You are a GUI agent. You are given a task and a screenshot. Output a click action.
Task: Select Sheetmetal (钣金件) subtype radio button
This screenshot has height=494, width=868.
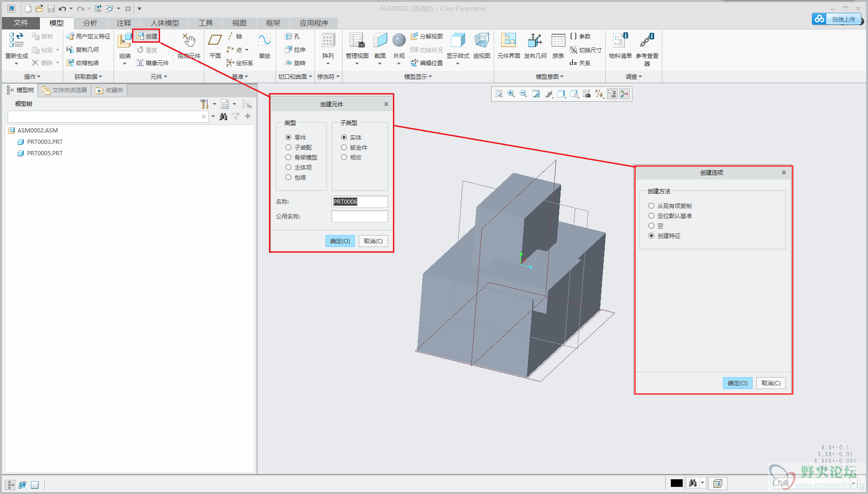point(344,147)
